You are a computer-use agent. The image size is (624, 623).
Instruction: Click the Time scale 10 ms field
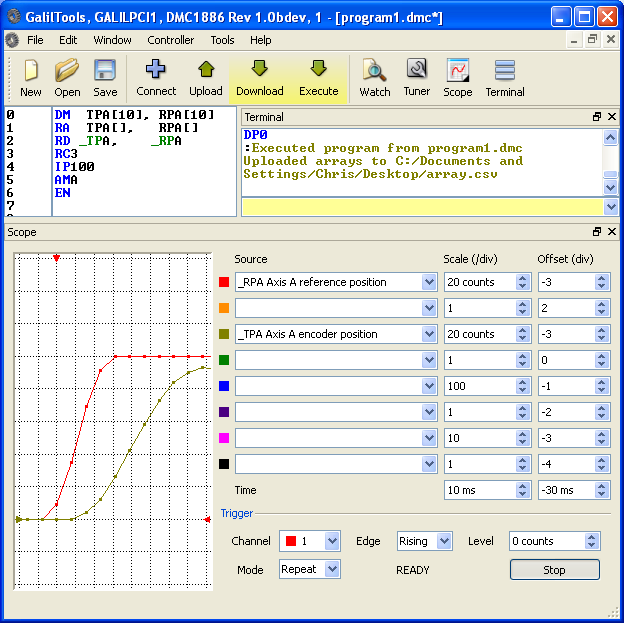coord(478,491)
